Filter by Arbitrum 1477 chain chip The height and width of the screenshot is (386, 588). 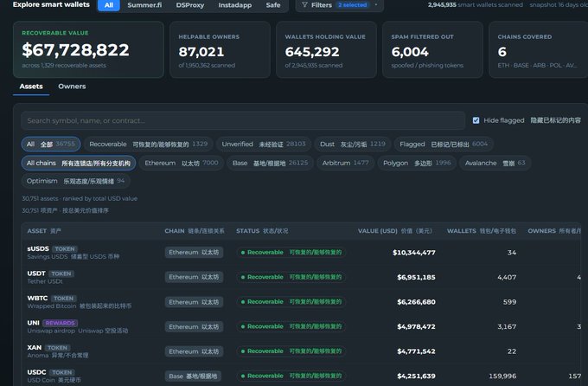click(x=345, y=163)
